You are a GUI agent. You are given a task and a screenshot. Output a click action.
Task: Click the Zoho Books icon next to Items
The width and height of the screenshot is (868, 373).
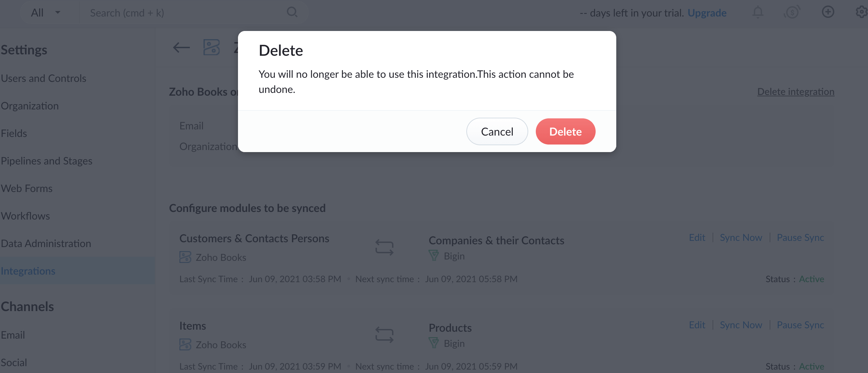(x=186, y=343)
